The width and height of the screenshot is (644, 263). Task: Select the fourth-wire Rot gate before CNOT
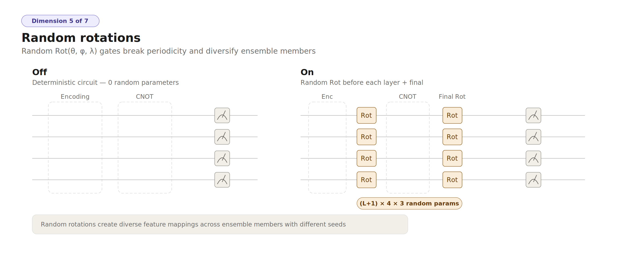tap(367, 180)
